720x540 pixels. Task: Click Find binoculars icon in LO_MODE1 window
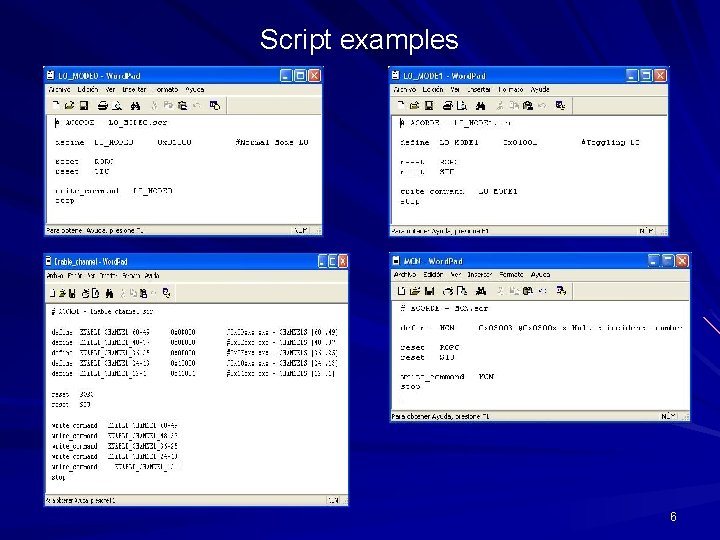point(480,106)
